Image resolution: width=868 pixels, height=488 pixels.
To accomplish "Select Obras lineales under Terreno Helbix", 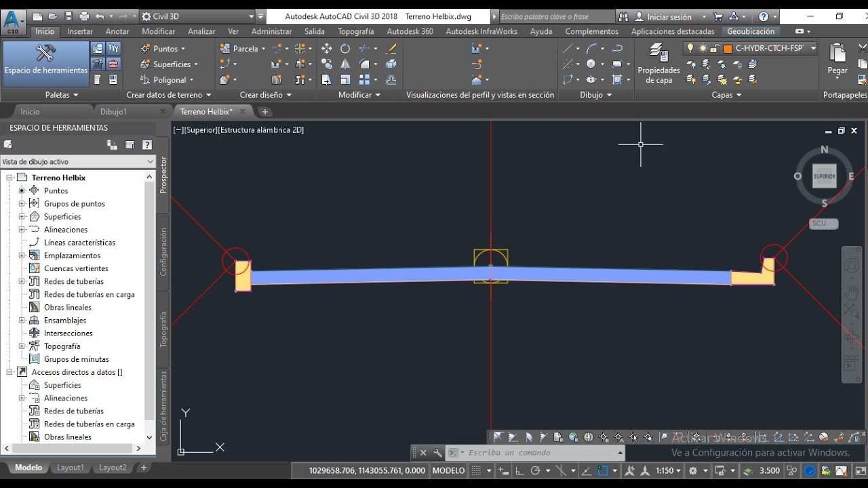I will coord(68,307).
